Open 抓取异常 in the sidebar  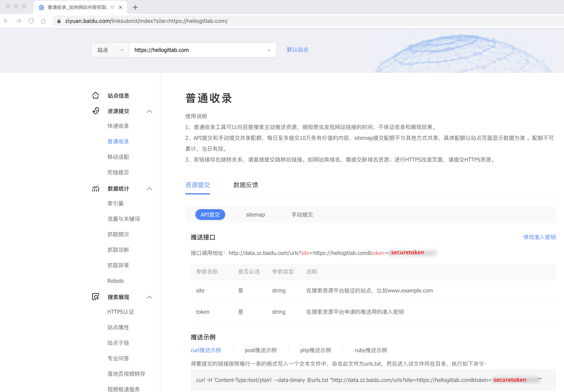(x=118, y=265)
